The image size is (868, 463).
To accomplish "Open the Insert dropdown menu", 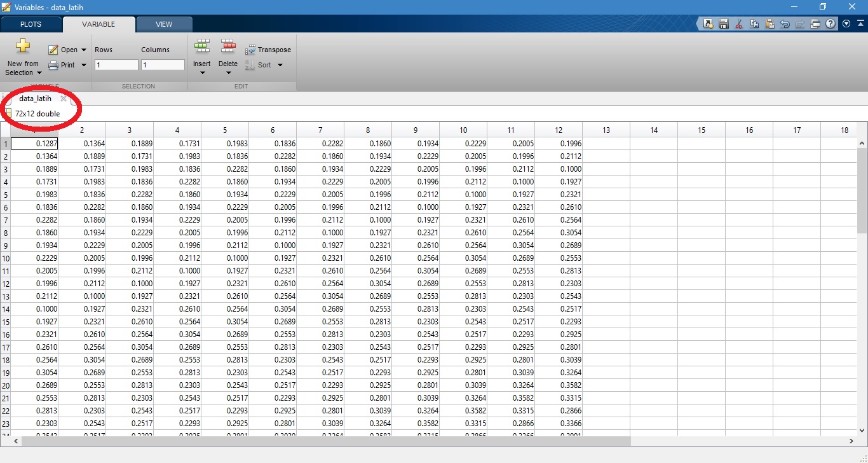I will point(202,73).
